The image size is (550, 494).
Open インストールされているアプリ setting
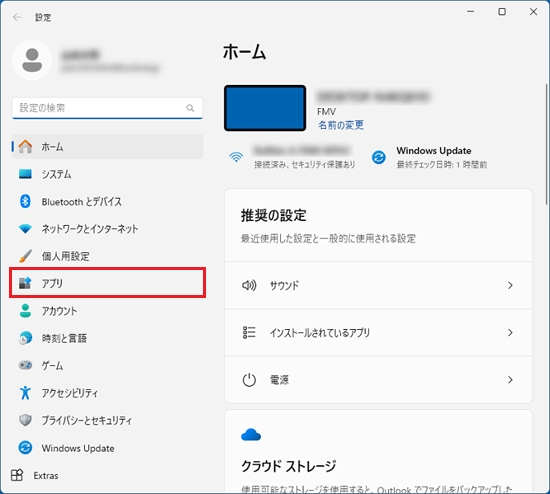point(378,332)
